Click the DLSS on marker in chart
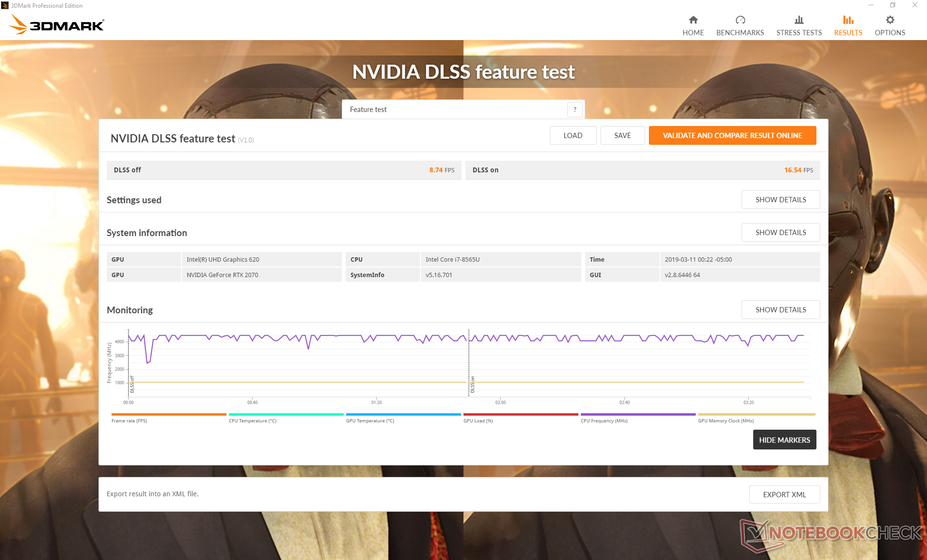 pos(472,385)
